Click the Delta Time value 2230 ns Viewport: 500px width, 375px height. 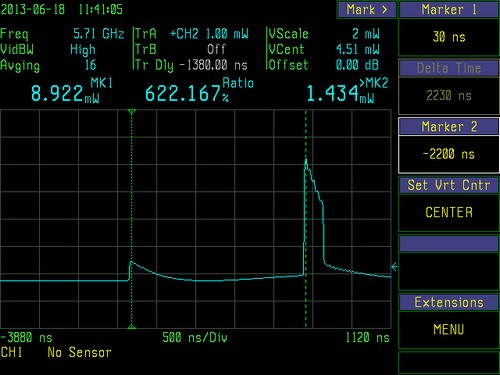[449, 96]
